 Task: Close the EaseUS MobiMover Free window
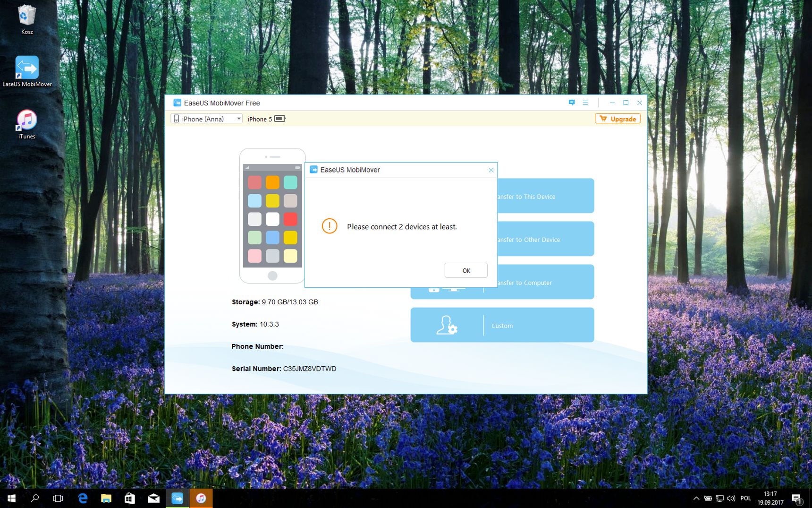(x=640, y=103)
